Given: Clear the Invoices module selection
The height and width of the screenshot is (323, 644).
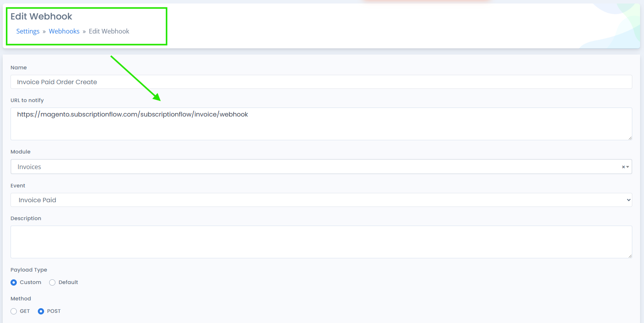Looking at the screenshot, I should [x=623, y=167].
